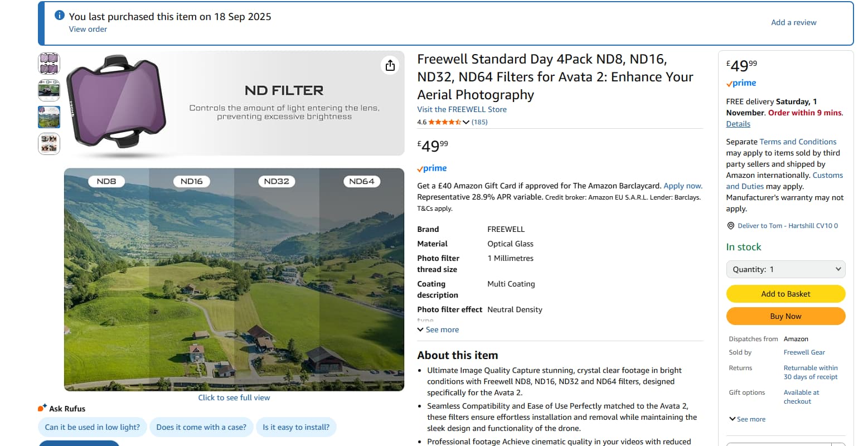Open the Freewell Gear seller link
868x446 pixels.
(804, 352)
